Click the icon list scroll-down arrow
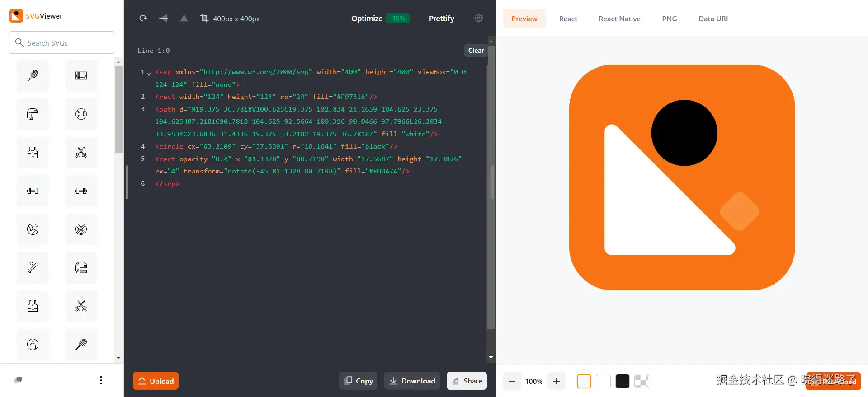The width and height of the screenshot is (868, 397). click(118, 358)
